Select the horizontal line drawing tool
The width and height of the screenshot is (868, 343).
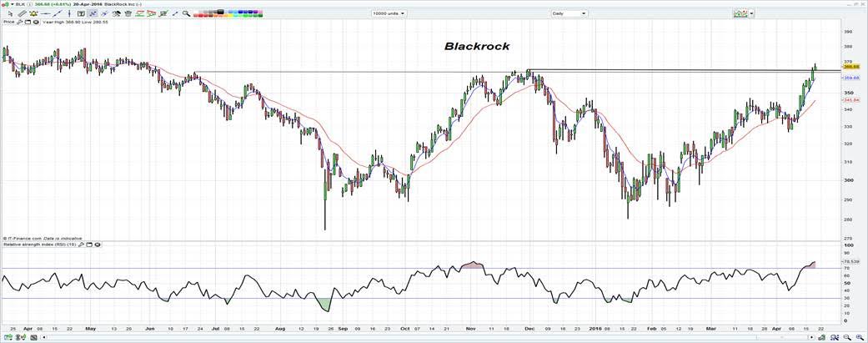pos(46,13)
